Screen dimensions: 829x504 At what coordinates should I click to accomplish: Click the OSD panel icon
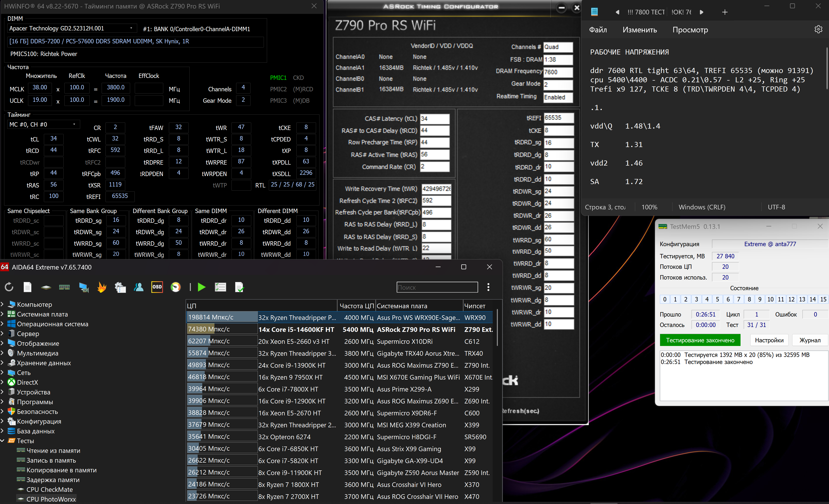(157, 287)
